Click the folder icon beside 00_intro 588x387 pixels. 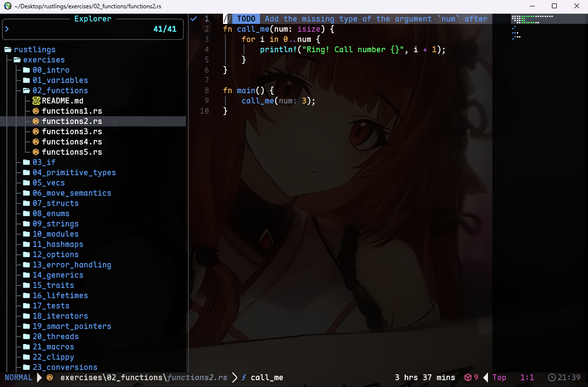click(26, 70)
